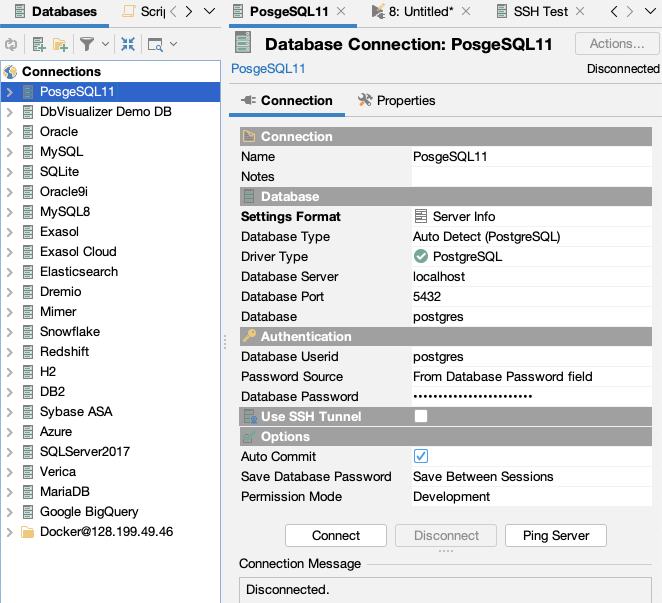This screenshot has height=603, width=662.
Task: Click the create database connection icon
Action: (38, 45)
